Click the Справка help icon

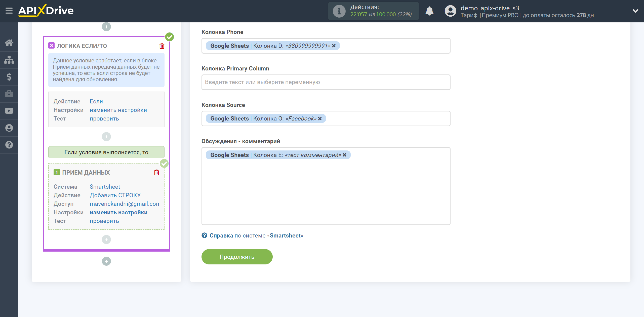coord(204,235)
